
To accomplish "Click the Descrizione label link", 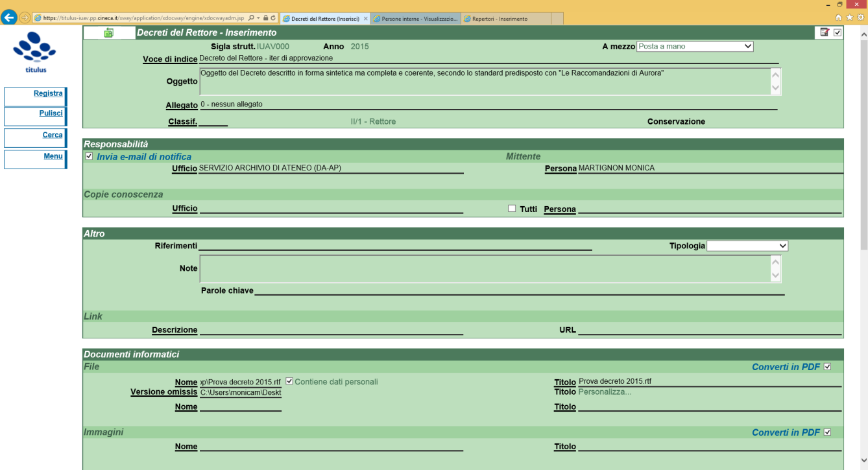I will [x=175, y=330].
